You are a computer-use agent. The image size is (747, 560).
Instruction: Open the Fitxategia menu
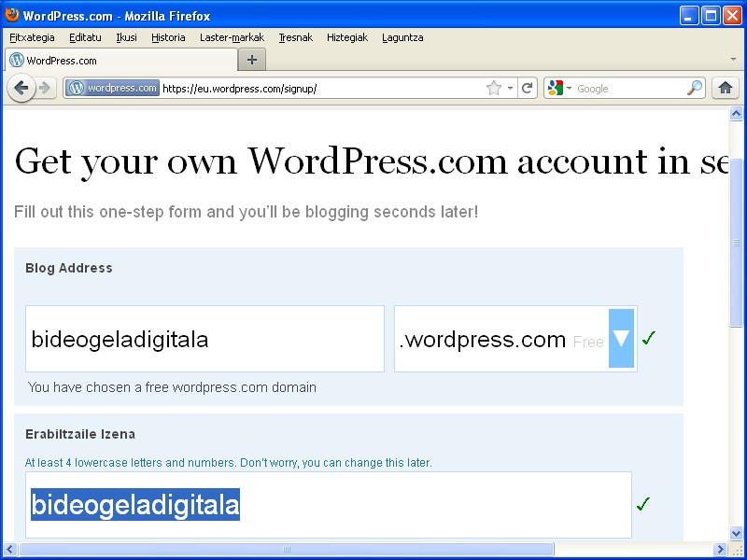coord(32,37)
